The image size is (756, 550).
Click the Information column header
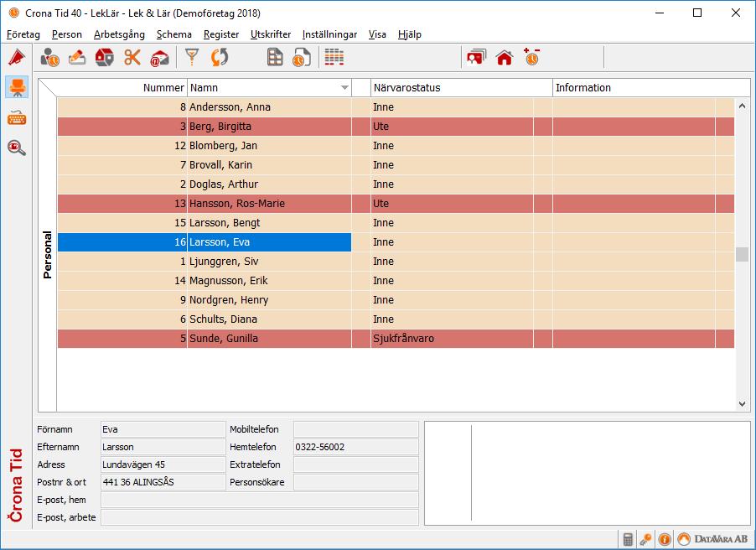[651, 88]
